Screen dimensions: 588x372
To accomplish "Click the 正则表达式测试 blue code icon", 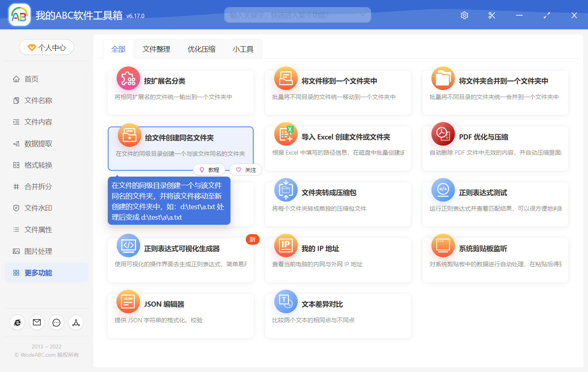I will [x=443, y=190].
